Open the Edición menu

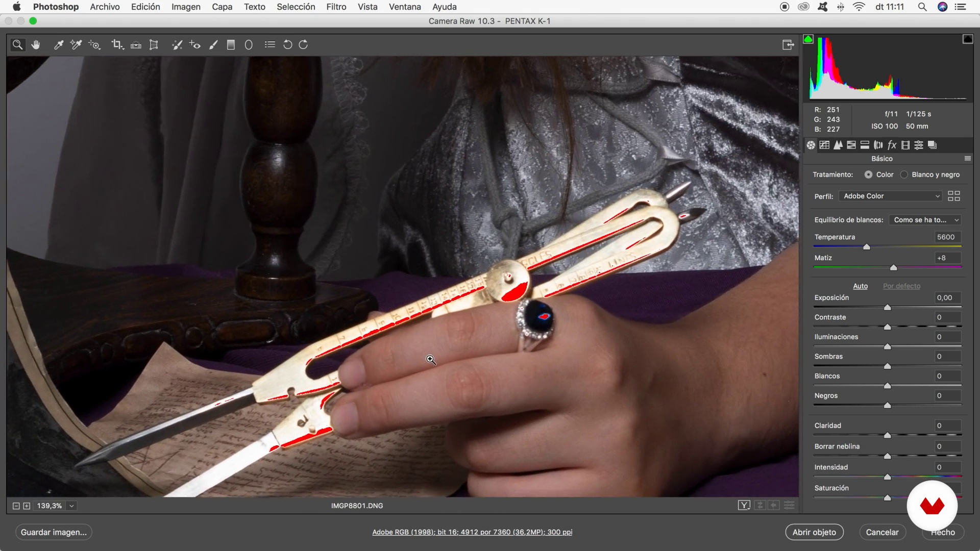tap(145, 7)
